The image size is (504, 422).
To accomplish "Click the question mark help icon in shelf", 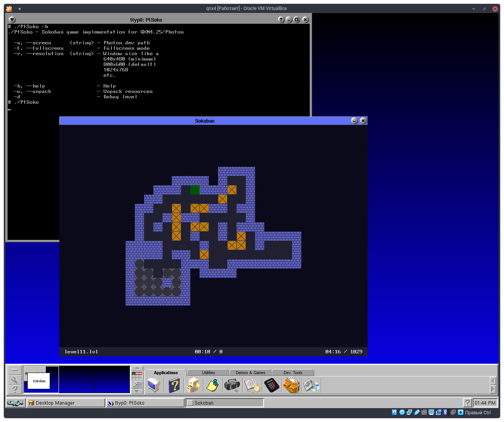I will coord(15,389).
